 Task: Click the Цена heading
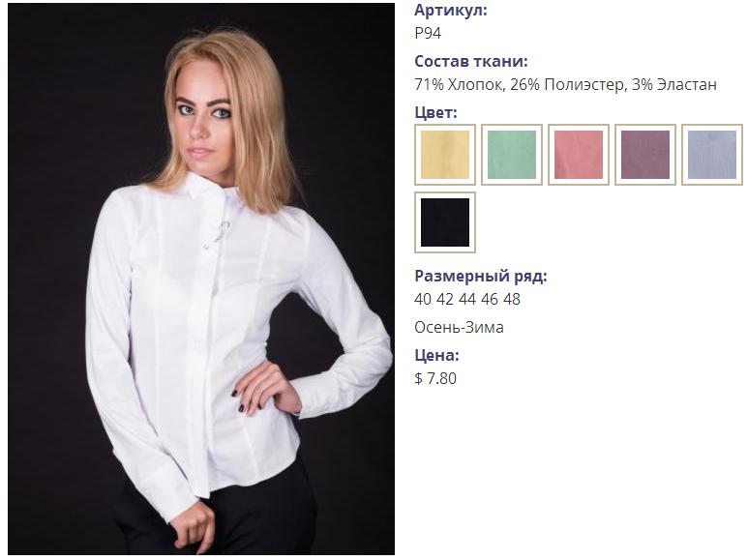coord(436,355)
